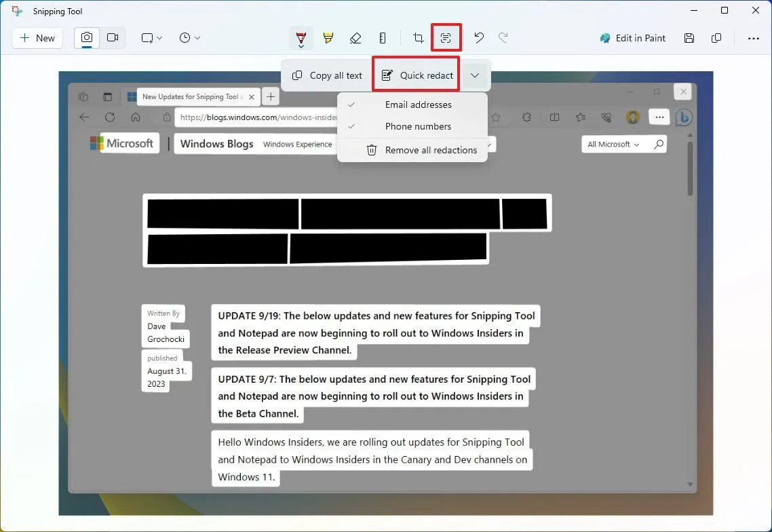Click the 'August 31, 2023' published date
Viewport: 772px width, 532px height.
pyautogui.click(x=167, y=377)
